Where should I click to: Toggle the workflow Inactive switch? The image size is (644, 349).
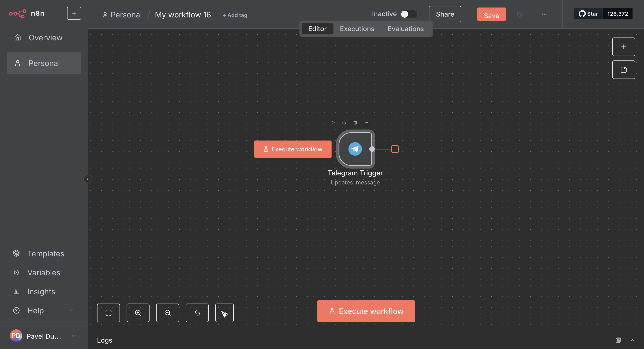[x=408, y=14]
